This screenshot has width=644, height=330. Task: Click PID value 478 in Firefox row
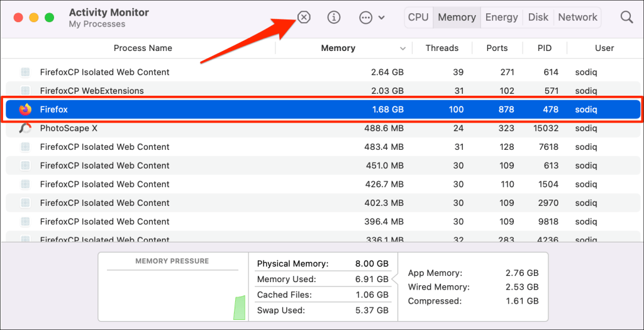click(x=551, y=110)
